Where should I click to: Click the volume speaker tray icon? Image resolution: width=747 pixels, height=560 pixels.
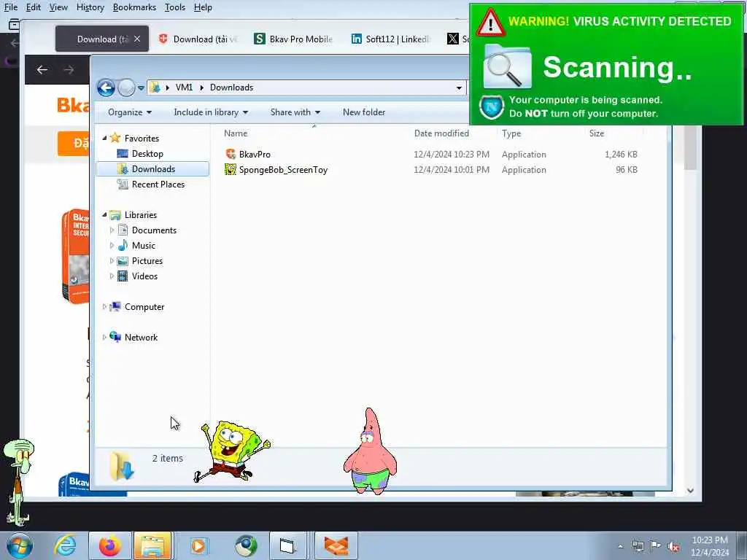click(673, 547)
